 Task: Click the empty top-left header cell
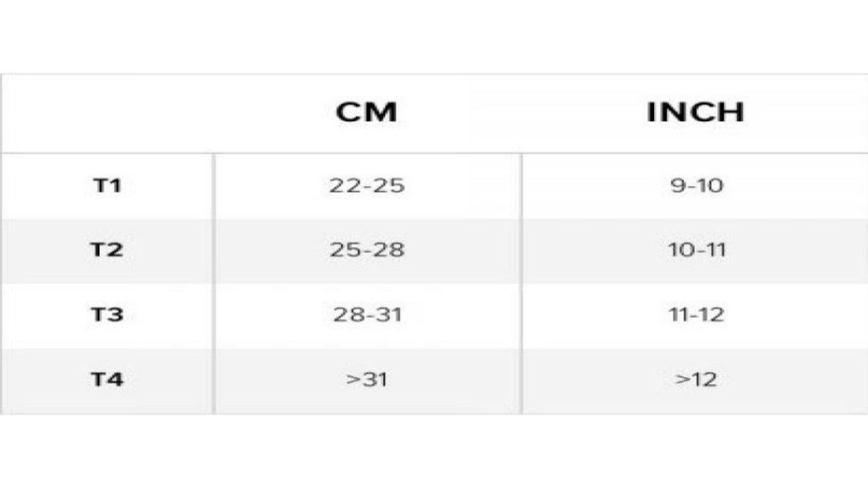pyautogui.click(x=107, y=113)
